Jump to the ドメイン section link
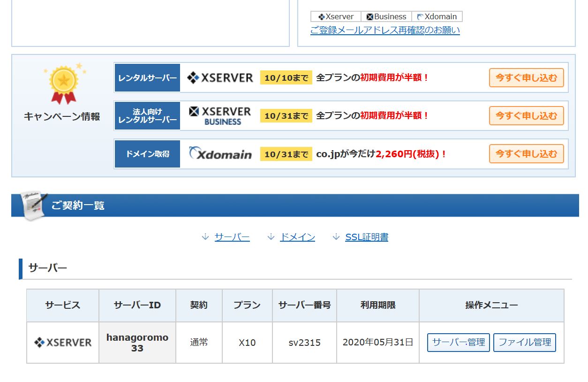 click(x=297, y=237)
